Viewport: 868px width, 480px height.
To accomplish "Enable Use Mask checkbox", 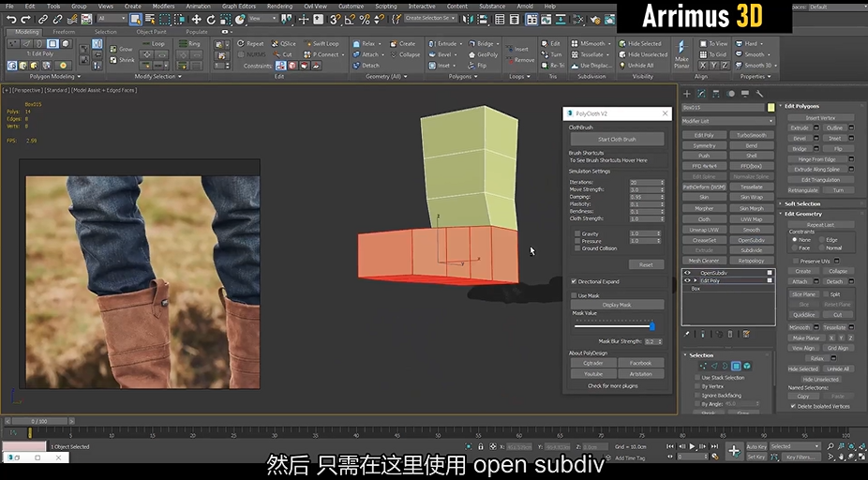I will (574, 295).
